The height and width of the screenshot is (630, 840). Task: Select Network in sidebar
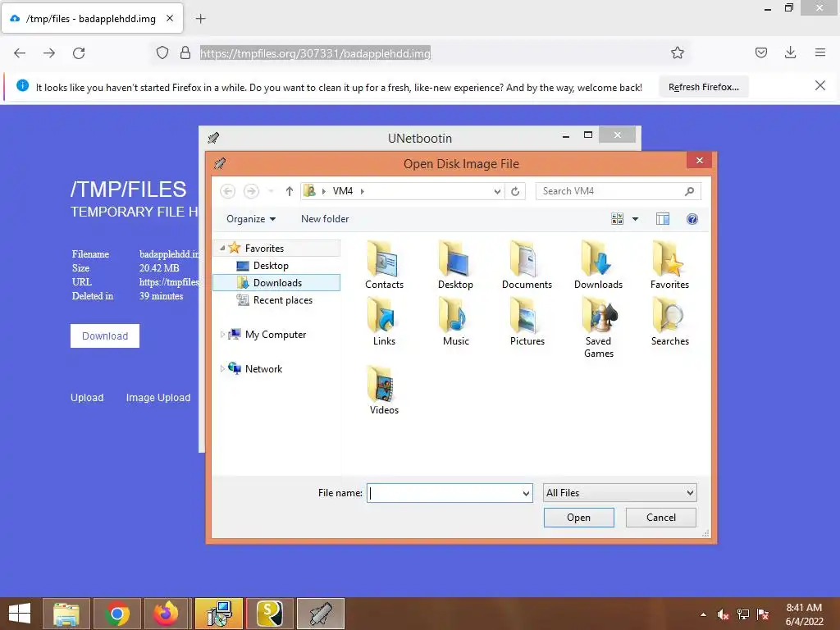[x=263, y=368]
